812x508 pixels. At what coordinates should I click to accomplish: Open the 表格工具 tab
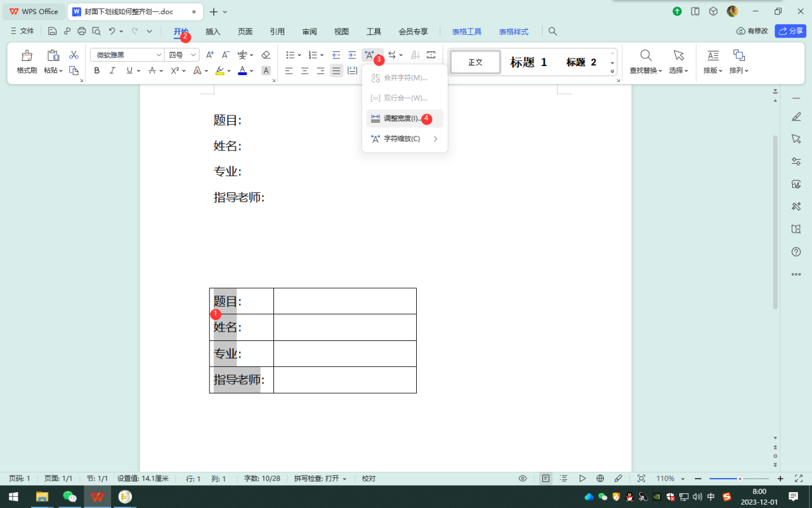click(467, 31)
